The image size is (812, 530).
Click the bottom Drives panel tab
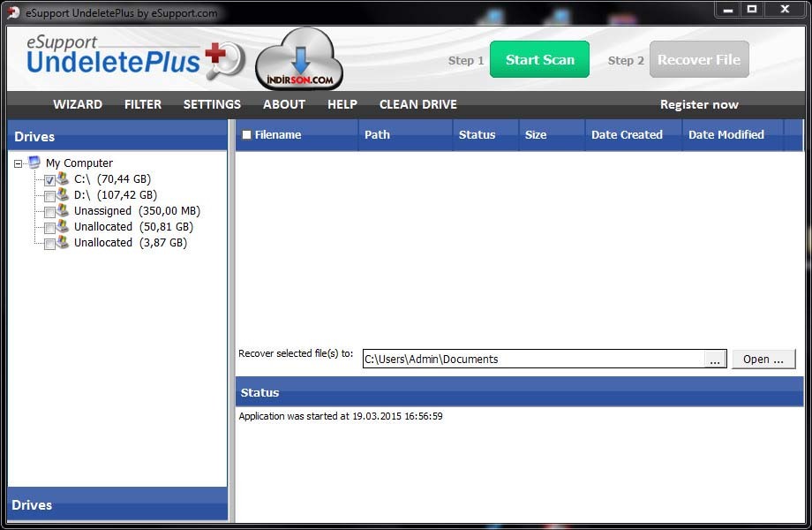pyautogui.click(x=117, y=504)
